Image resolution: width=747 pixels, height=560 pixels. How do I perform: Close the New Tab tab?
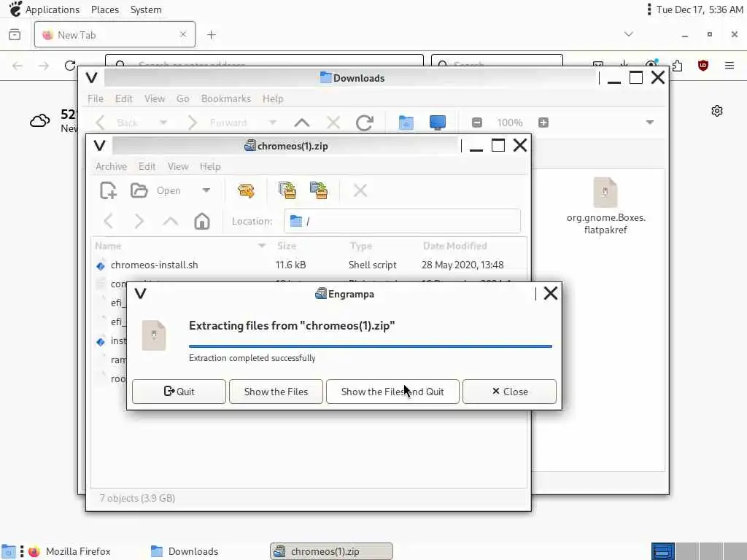(x=183, y=34)
